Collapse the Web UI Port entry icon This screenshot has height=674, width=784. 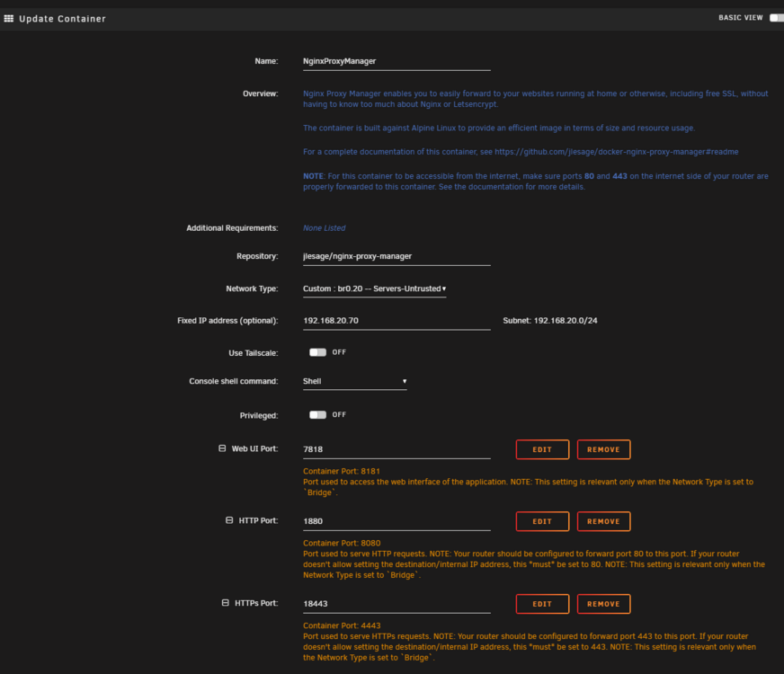pyautogui.click(x=222, y=448)
